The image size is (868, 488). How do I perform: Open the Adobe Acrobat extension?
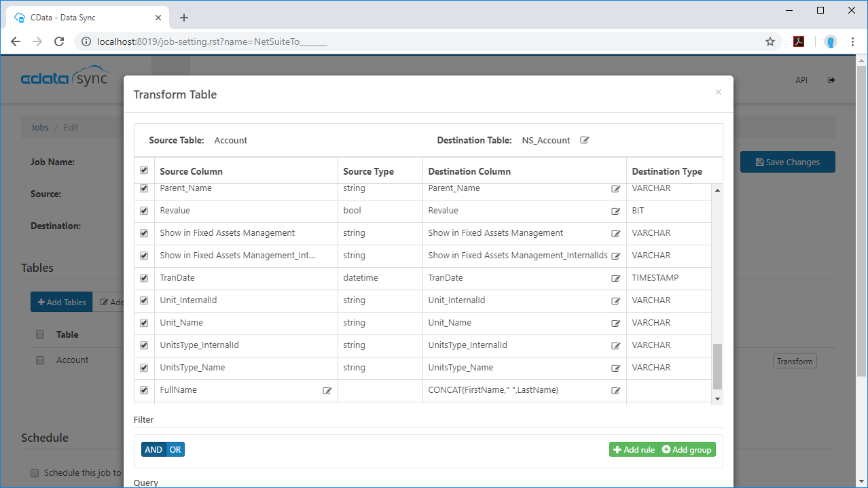(x=799, y=41)
